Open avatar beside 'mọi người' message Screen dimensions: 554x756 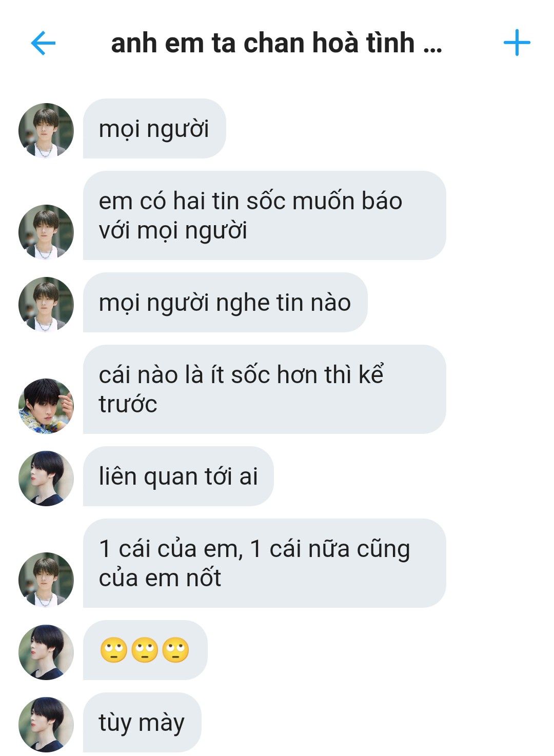click(x=46, y=130)
